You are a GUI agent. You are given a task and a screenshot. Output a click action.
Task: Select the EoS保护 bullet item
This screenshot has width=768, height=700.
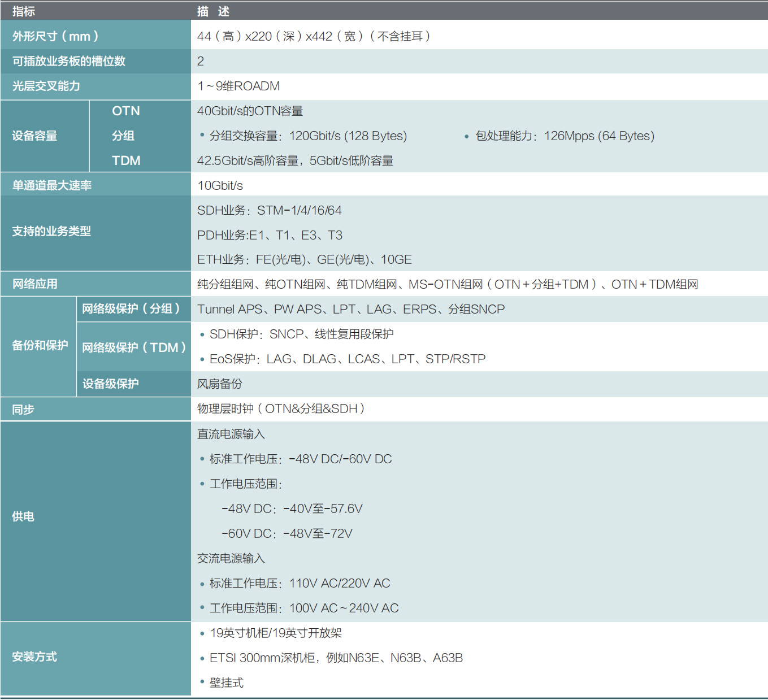[347, 359]
